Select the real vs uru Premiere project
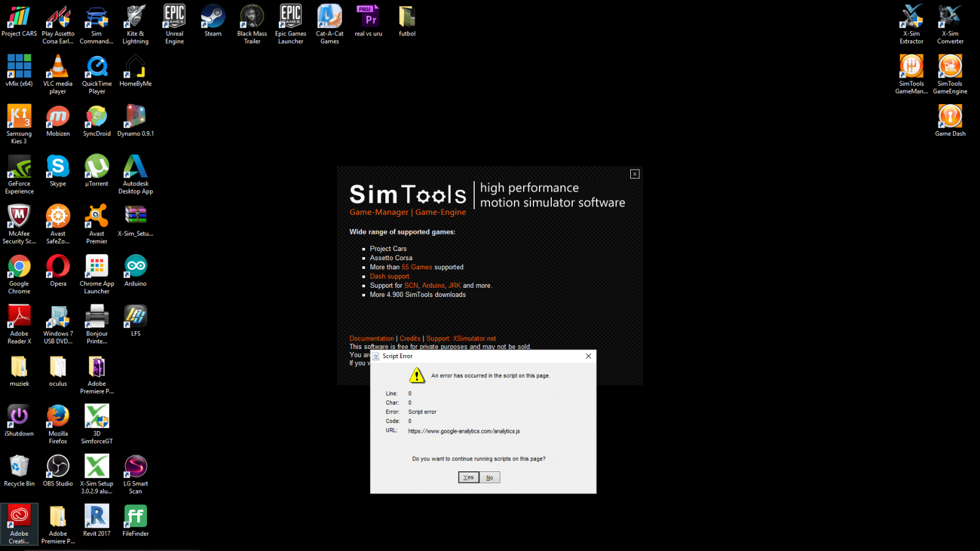Viewport: 980px width, 551px height. tap(368, 21)
